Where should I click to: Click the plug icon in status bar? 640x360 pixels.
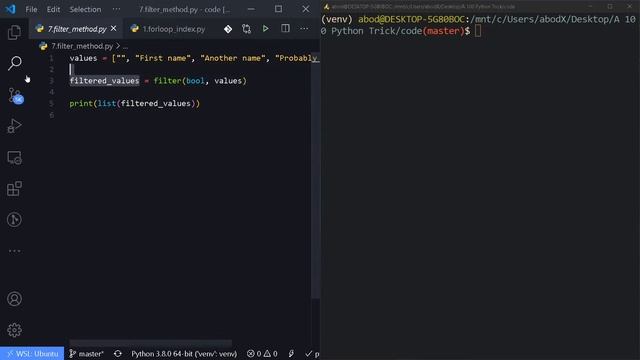291,353
